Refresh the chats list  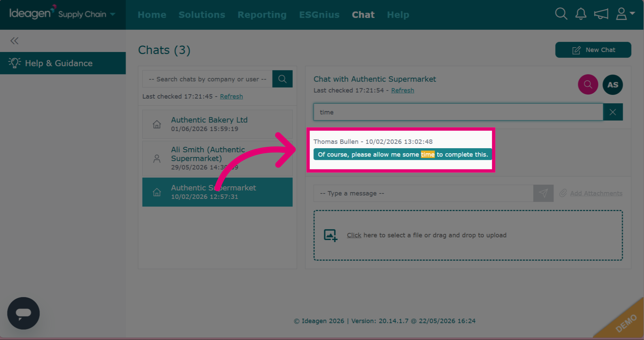coord(231,97)
